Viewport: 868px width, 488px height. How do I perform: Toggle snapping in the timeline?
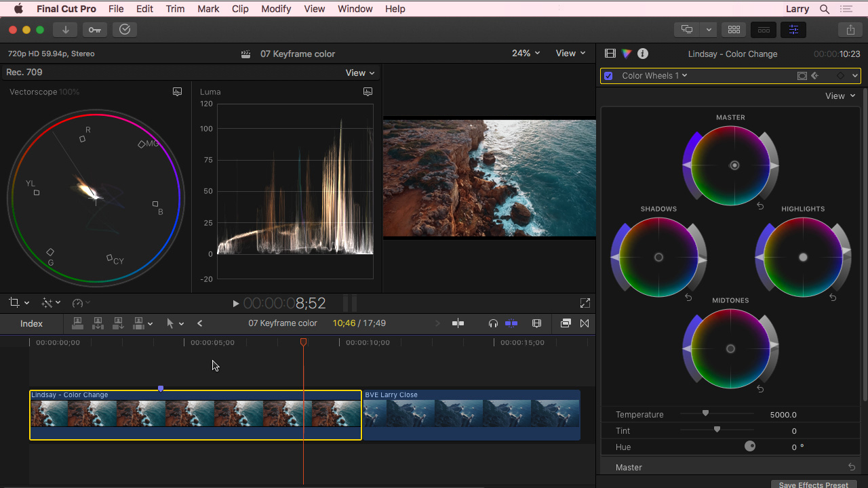pyautogui.click(x=511, y=323)
